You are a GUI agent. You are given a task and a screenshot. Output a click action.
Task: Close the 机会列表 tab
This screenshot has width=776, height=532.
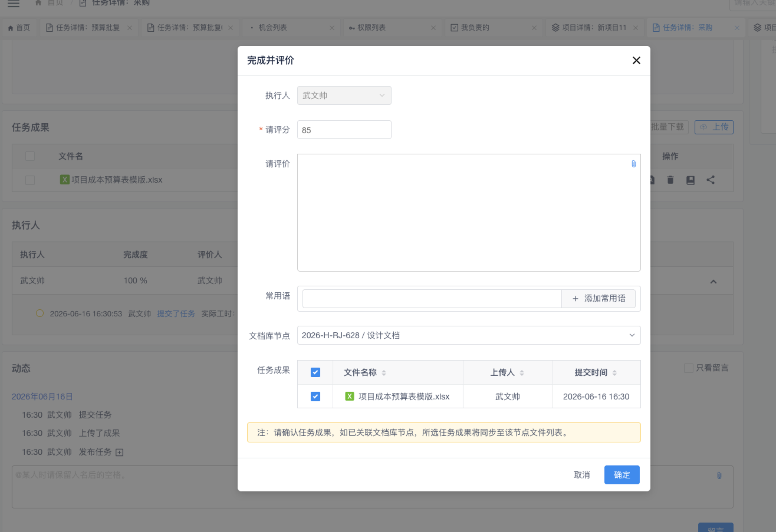pyautogui.click(x=331, y=28)
